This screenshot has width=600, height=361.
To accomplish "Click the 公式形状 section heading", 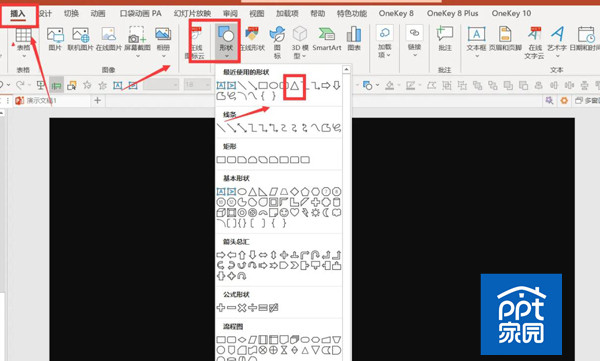I will (236, 294).
